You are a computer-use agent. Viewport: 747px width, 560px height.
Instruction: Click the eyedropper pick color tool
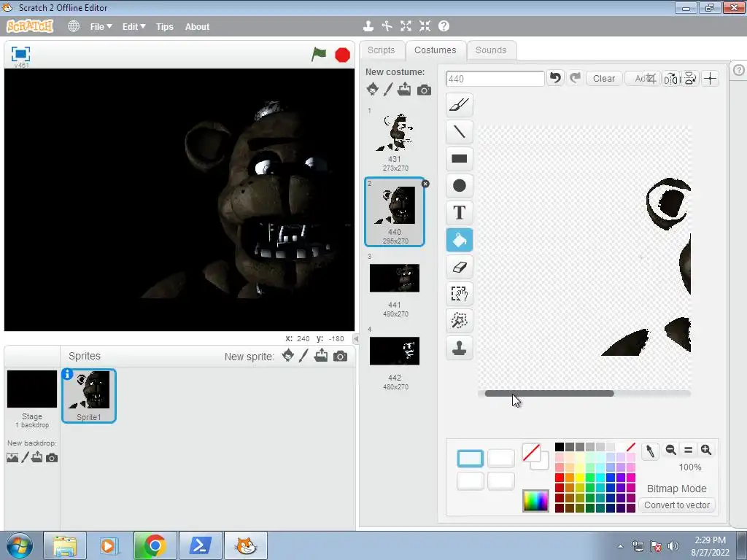pyautogui.click(x=650, y=451)
